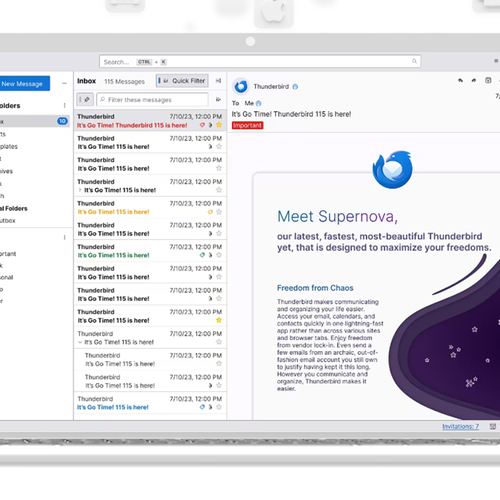Open contact icon beside recipient Me
The image size is (500, 500).
pos(259,103)
